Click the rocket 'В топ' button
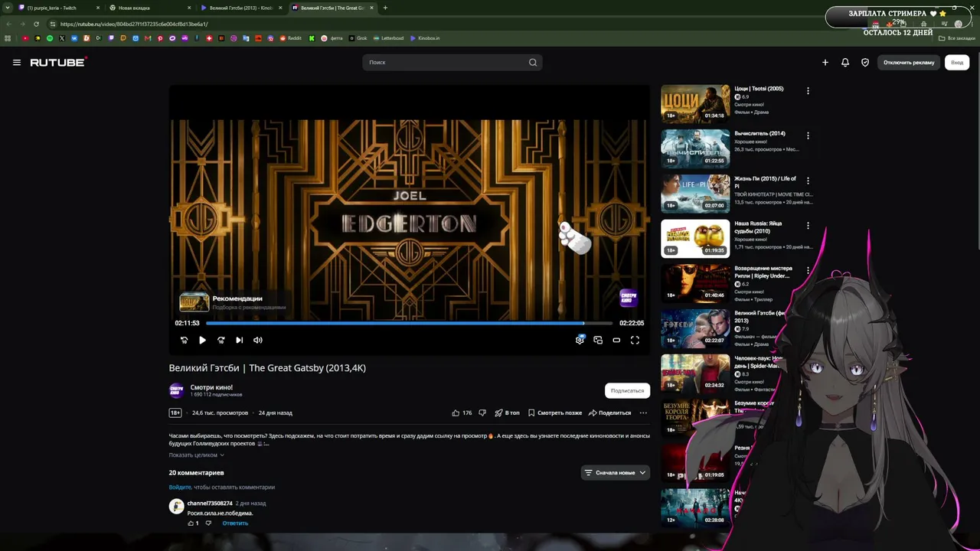980x551 pixels. coord(507,413)
